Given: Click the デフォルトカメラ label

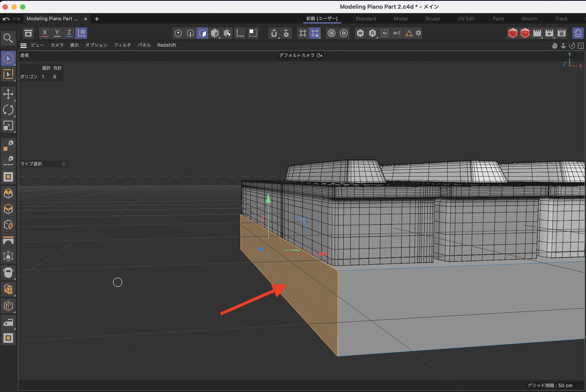Looking at the screenshot, I should (x=297, y=55).
